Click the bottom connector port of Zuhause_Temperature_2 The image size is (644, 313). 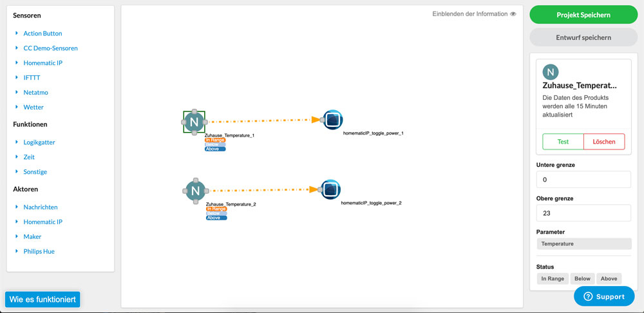[196, 201]
